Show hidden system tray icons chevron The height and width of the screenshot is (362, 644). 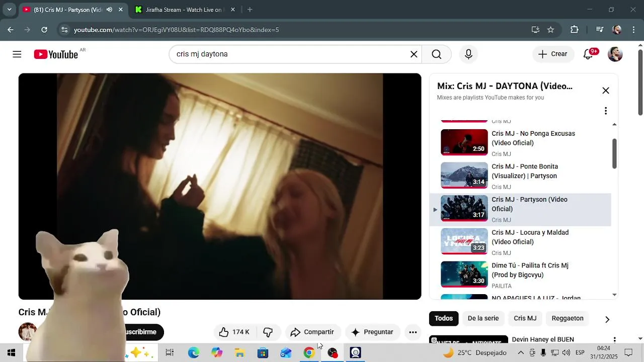[521, 352]
